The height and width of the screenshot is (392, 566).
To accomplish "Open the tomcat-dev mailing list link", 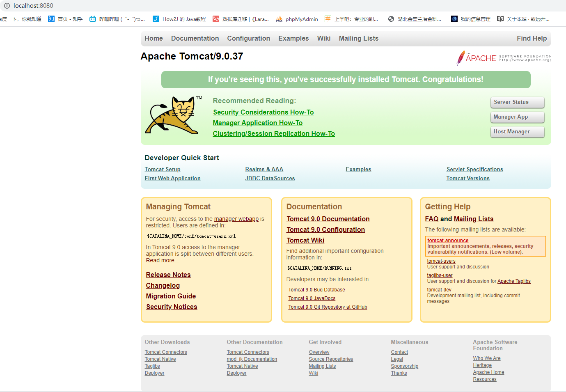I will point(439,290).
